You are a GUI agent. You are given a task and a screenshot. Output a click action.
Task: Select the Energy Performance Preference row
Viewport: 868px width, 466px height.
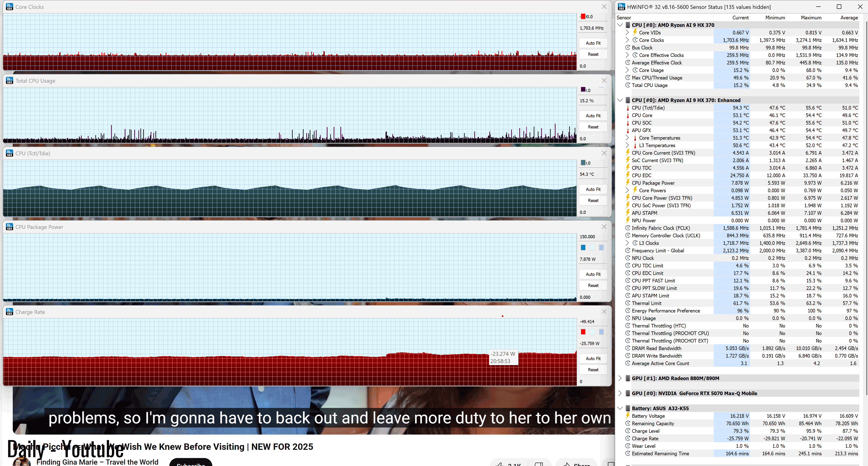(x=742, y=311)
